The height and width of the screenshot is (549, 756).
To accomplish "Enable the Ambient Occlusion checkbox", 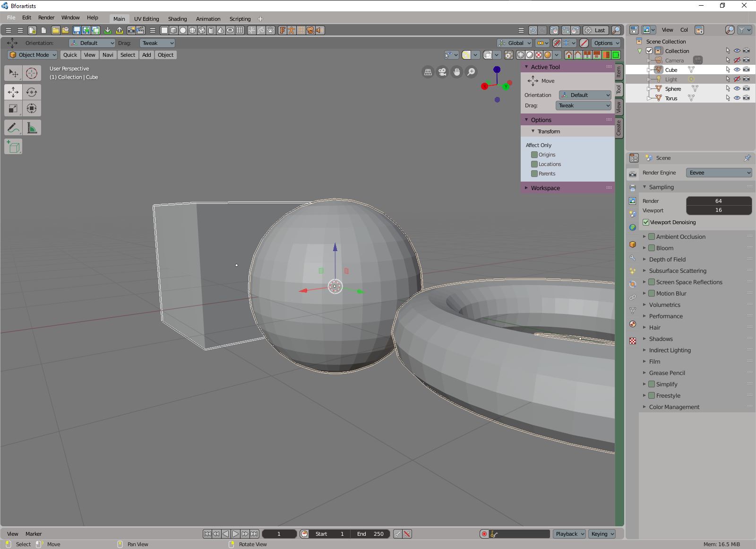I will [x=652, y=236].
